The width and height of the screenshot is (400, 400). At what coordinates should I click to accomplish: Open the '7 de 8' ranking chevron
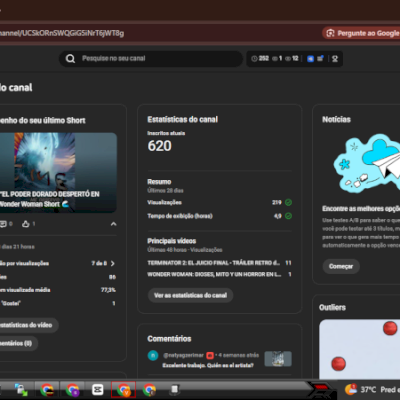[113, 263]
